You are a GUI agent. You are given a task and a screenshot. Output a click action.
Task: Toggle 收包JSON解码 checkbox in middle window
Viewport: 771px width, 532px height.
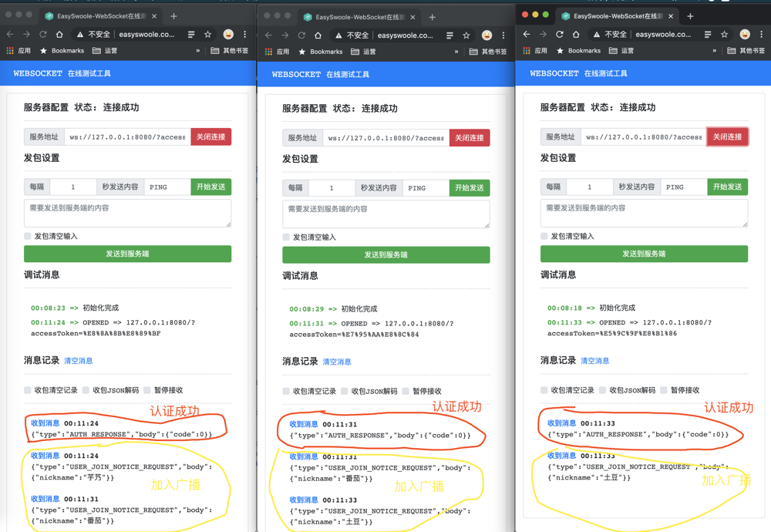pyautogui.click(x=345, y=391)
